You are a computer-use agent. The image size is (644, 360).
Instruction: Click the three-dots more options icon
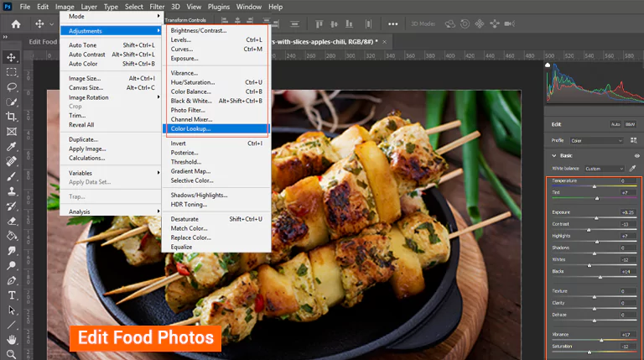click(393, 24)
